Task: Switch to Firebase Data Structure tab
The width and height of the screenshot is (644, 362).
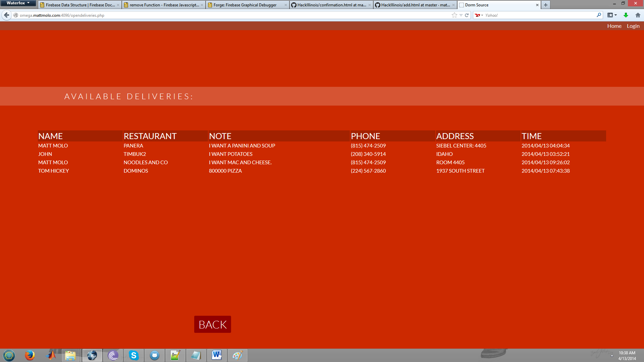Action: pyautogui.click(x=80, y=5)
